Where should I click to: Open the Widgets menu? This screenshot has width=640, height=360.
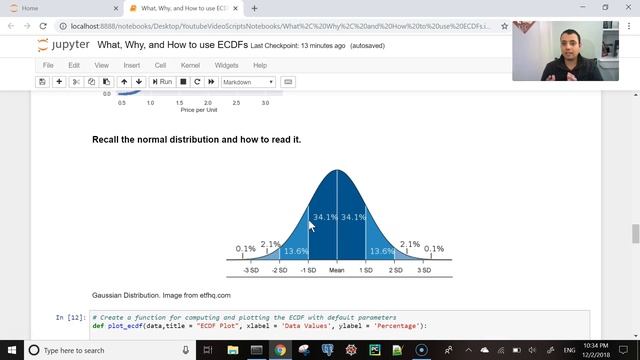tap(226, 65)
